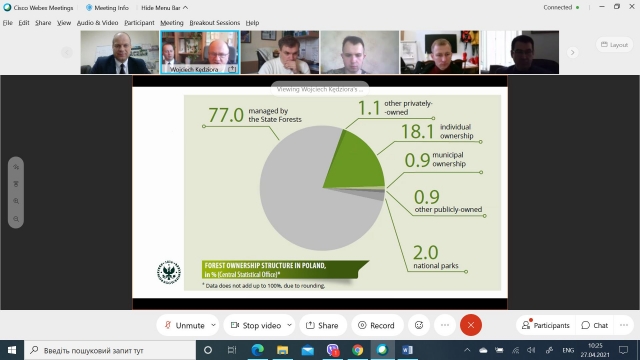Open Microsoft Edge from taskbar

tap(257, 350)
